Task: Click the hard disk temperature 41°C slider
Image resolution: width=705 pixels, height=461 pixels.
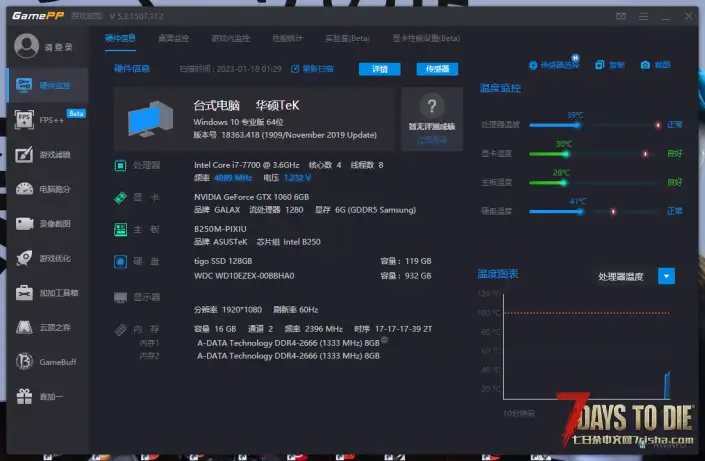Action: pyautogui.click(x=593, y=211)
